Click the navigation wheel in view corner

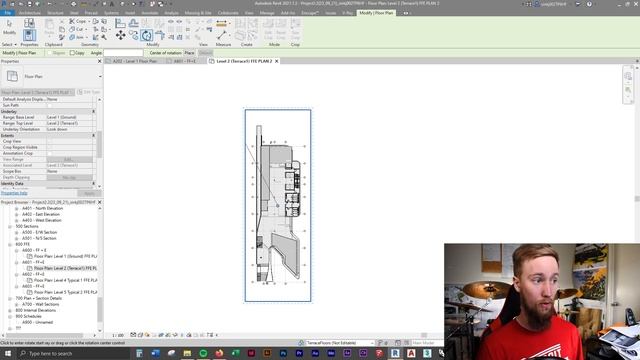628,76
